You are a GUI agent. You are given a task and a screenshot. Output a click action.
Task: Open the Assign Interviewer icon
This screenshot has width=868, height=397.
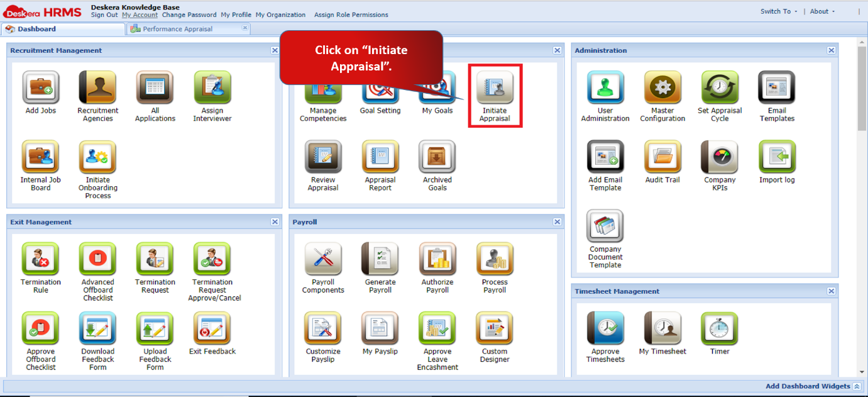click(212, 88)
